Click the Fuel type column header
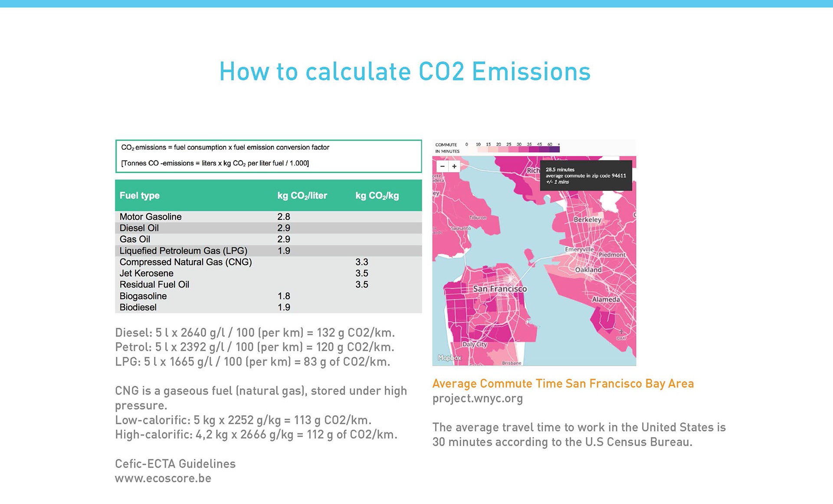Screen dimensions: 833x504 tap(140, 196)
